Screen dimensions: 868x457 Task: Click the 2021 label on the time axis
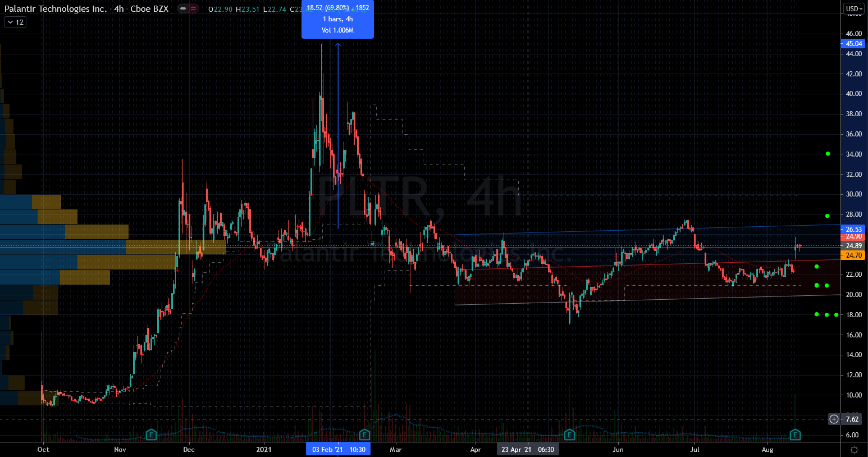(264, 450)
